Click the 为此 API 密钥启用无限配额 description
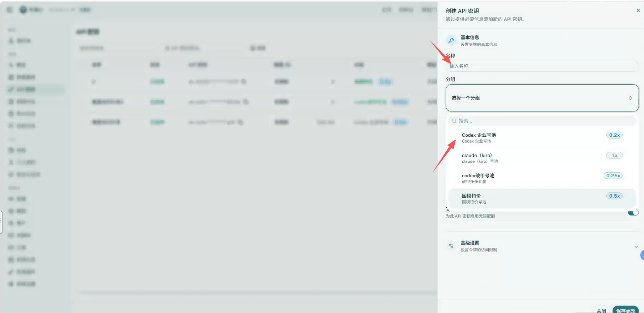 [x=470, y=216]
